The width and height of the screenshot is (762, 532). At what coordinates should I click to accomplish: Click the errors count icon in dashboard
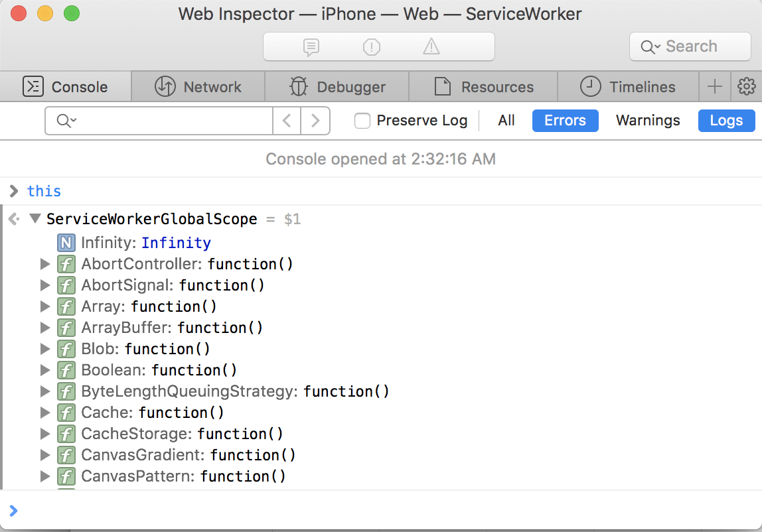[372, 46]
